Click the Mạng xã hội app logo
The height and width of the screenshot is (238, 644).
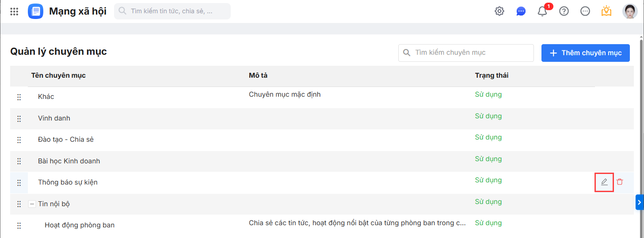35,11
